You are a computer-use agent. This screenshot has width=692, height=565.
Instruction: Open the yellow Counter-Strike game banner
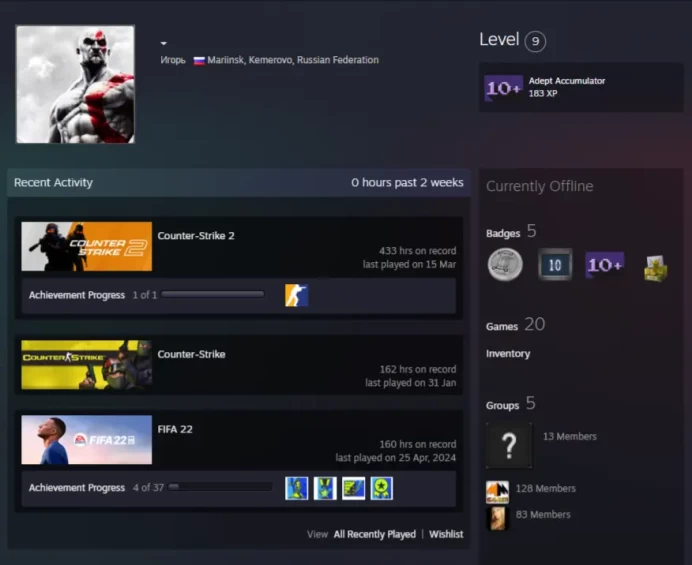click(x=86, y=365)
